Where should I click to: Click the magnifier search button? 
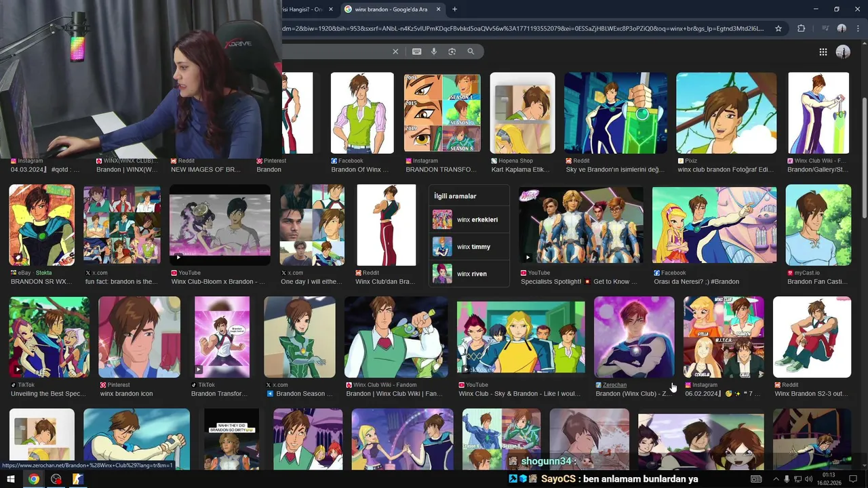coord(471,52)
